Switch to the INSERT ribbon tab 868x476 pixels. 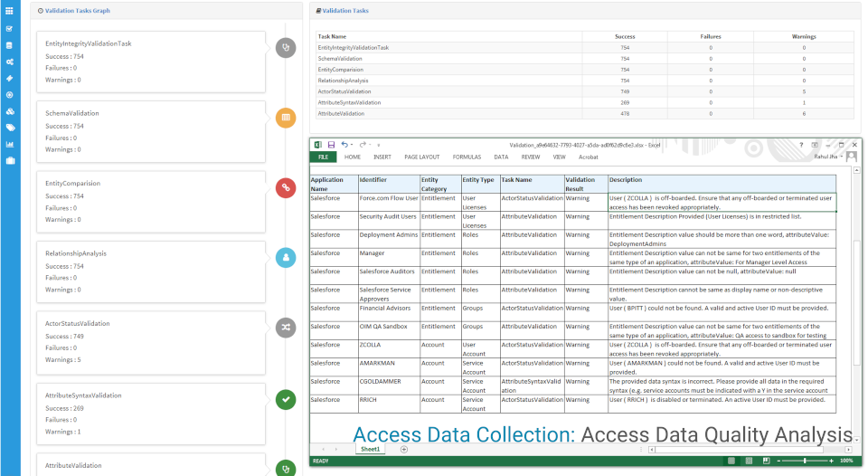coord(382,157)
